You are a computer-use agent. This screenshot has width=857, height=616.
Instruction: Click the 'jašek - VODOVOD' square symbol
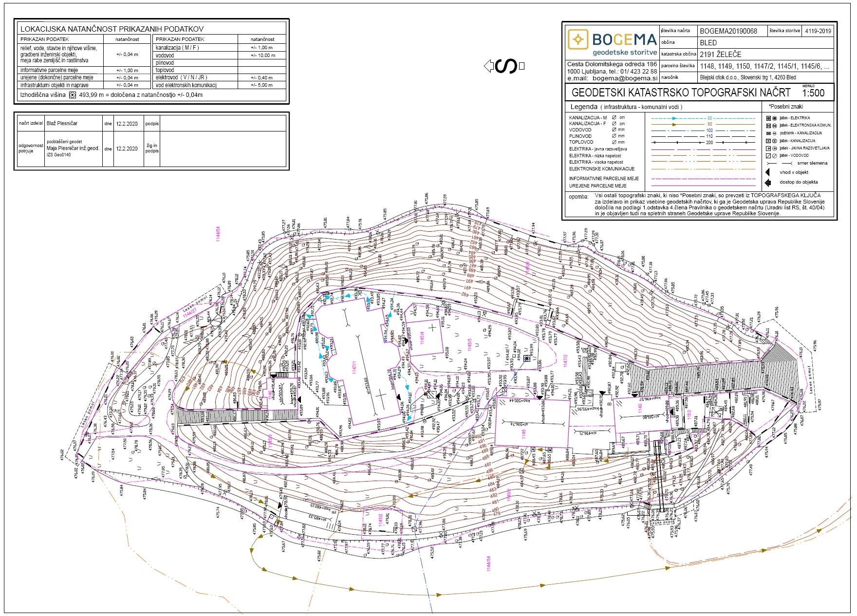click(x=768, y=156)
